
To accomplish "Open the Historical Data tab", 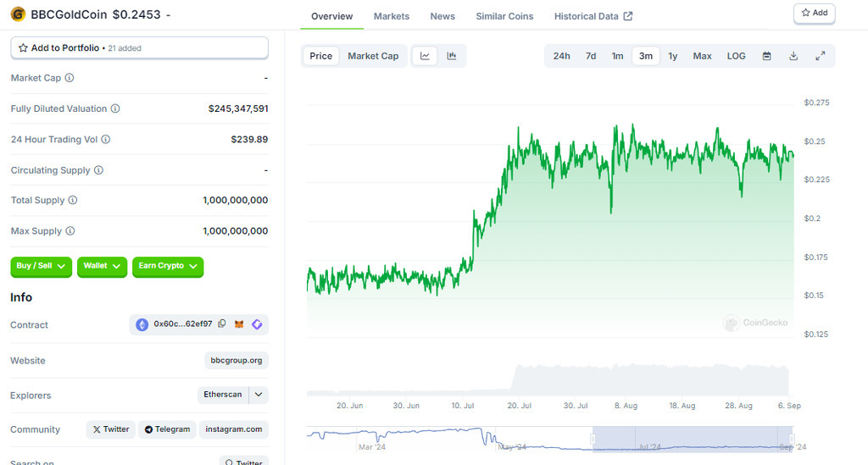I will coord(593,16).
